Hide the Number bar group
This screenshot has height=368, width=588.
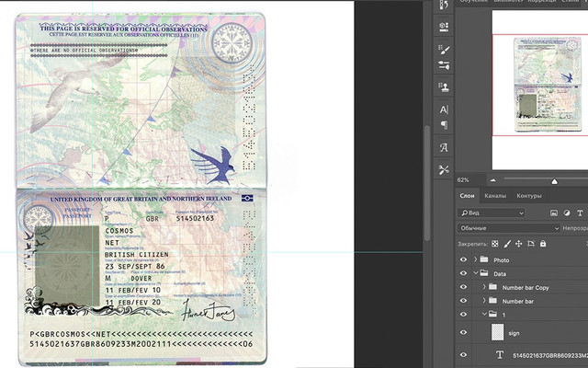(463, 301)
